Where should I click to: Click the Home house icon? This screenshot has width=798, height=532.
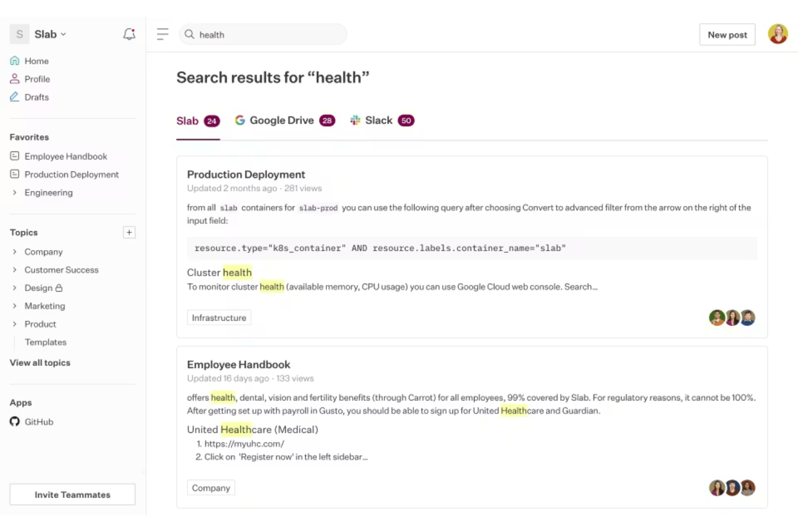pyautogui.click(x=15, y=60)
